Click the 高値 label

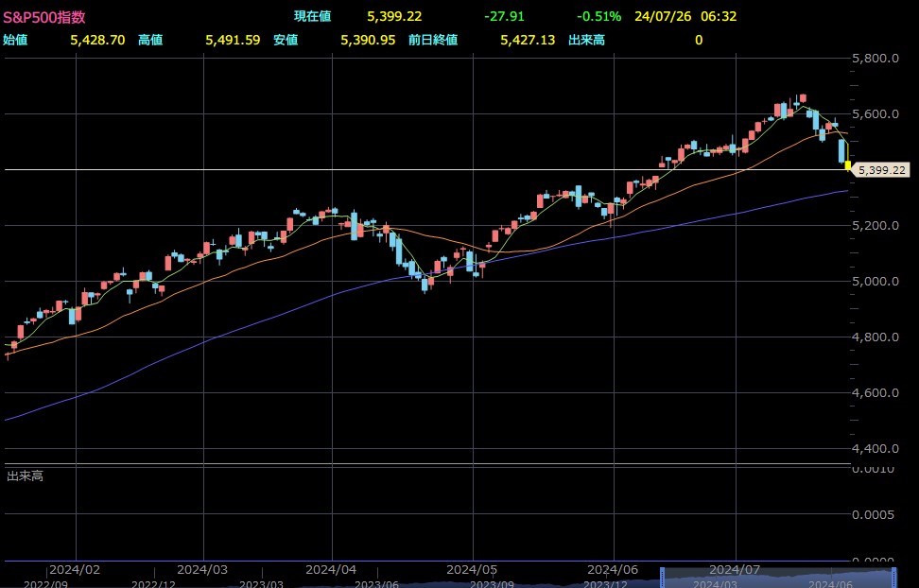click(150, 40)
